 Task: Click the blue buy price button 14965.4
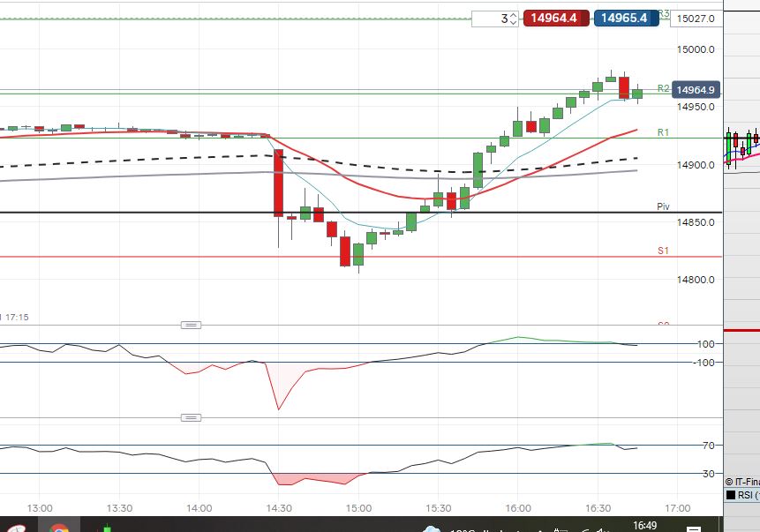point(626,18)
